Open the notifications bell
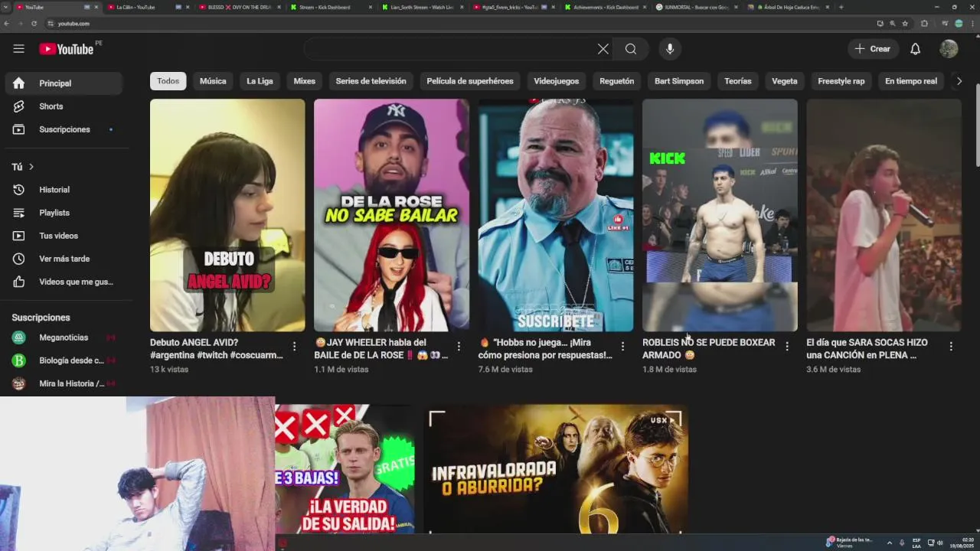This screenshot has width=980, height=551. (915, 49)
